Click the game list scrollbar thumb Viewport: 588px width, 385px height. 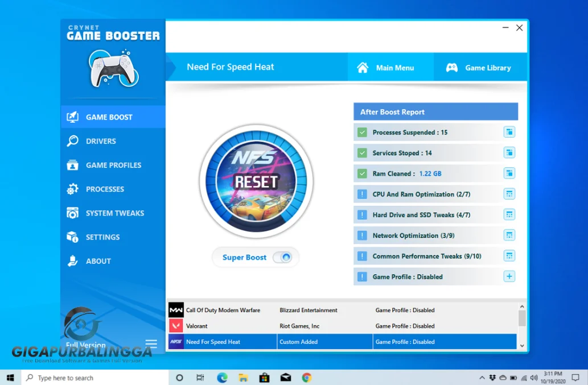[x=522, y=318]
